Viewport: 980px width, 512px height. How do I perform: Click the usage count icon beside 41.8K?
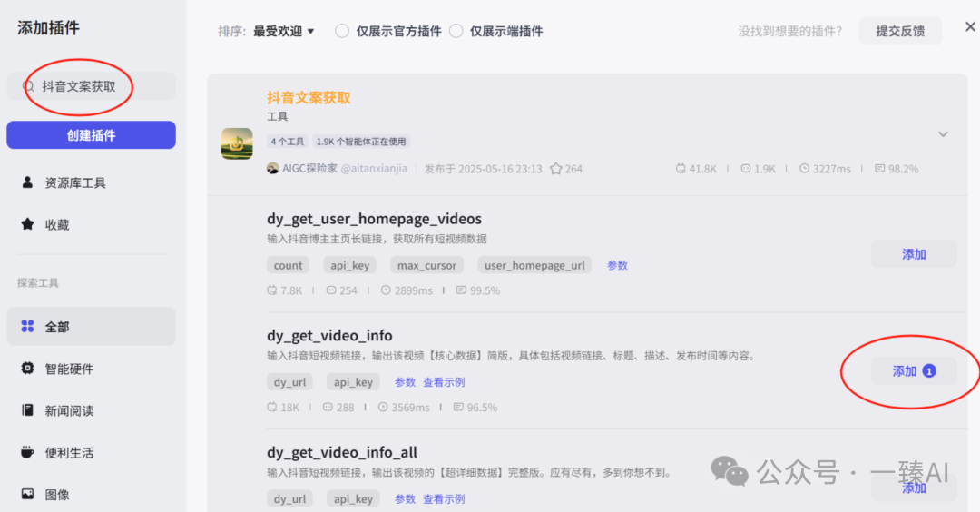[681, 168]
